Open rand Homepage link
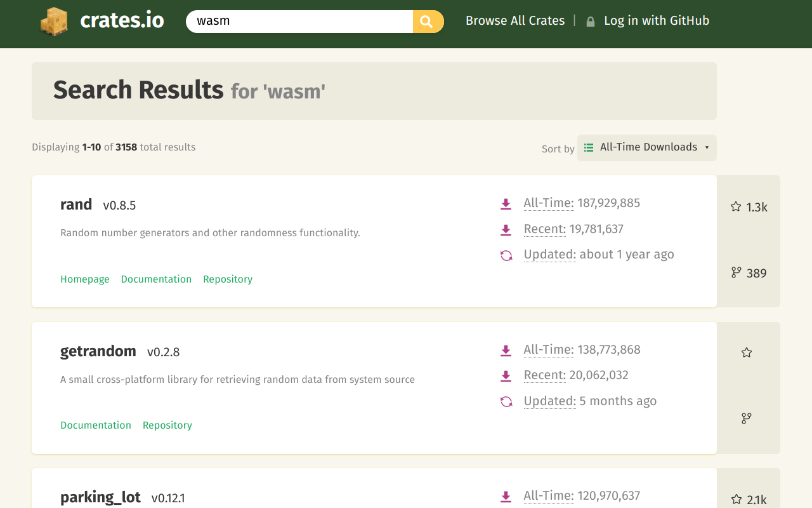This screenshot has height=508, width=812. click(85, 279)
